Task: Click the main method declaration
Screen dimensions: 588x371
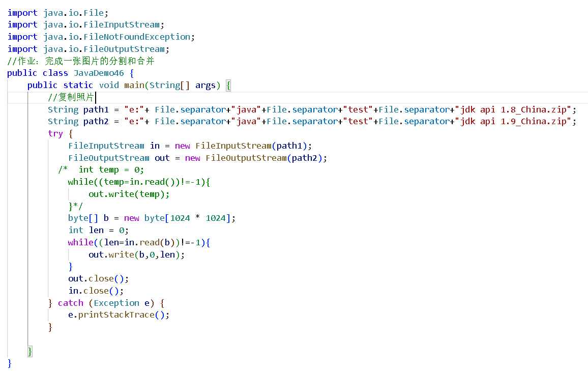Action: point(129,85)
